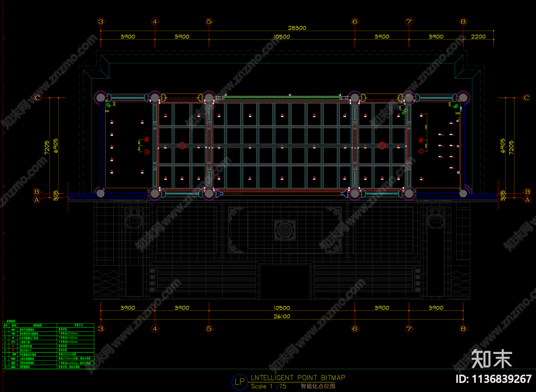Click the red ceiling speaker symbol right of grid 6
This screenshot has height=392, width=536.
[x=382, y=145]
